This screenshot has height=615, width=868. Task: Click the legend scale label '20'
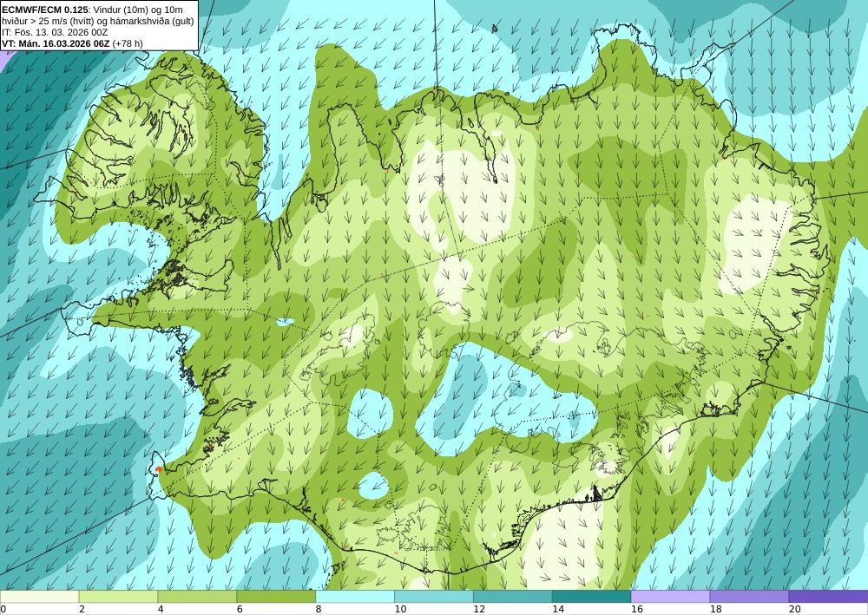794,609
